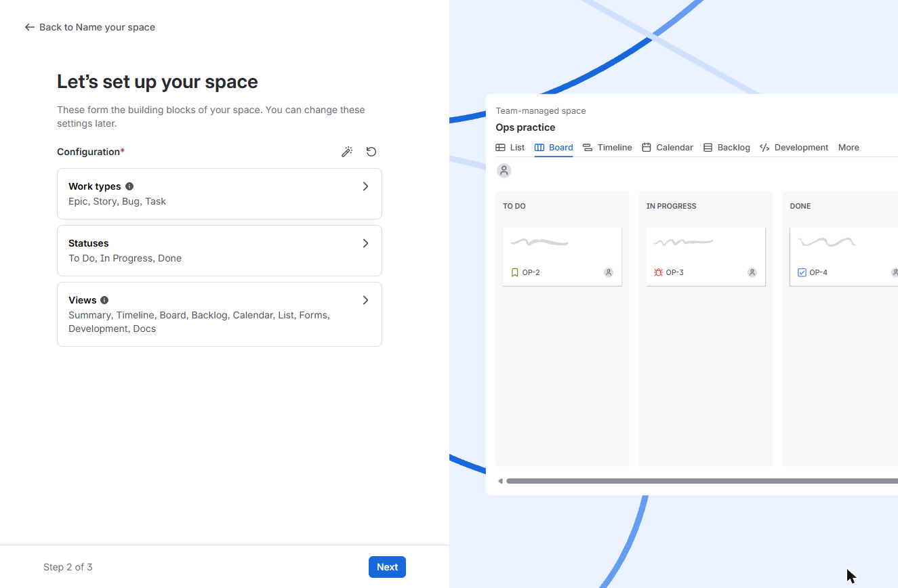Open the More menu in preview tabs
Screen dimensions: 898x588
[x=849, y=148]
